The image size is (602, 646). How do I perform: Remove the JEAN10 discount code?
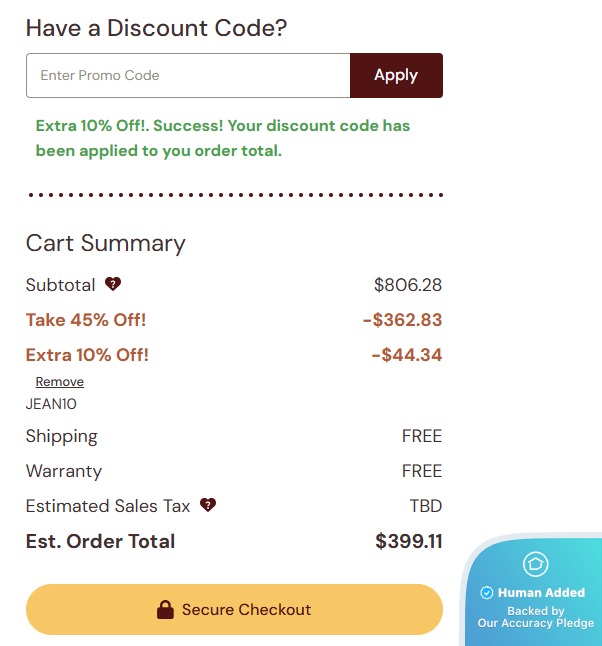(60, 382)
